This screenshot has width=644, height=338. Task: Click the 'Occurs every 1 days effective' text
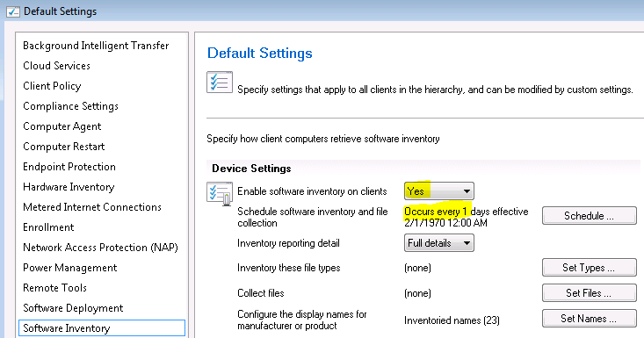click(x=467, y=212)
